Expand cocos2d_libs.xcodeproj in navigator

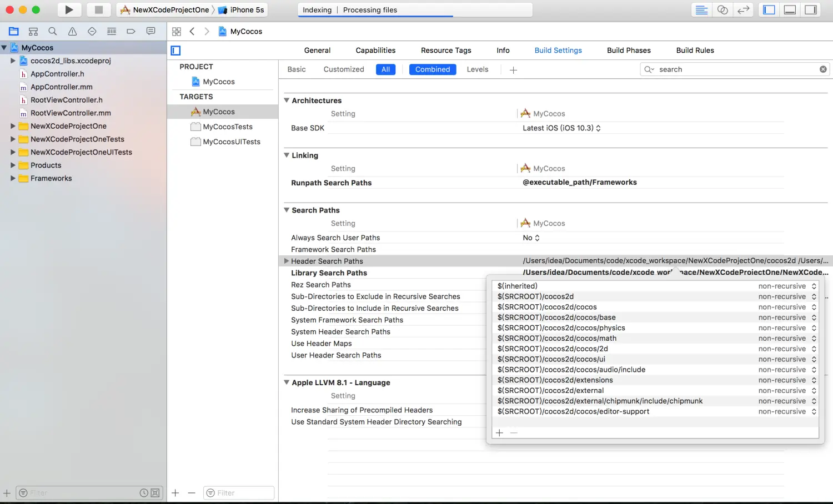pos(13,61)
